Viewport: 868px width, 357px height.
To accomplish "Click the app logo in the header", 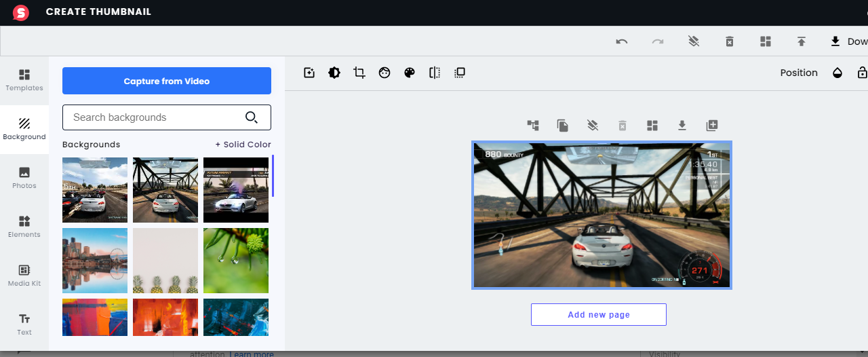I will (21, 12).
